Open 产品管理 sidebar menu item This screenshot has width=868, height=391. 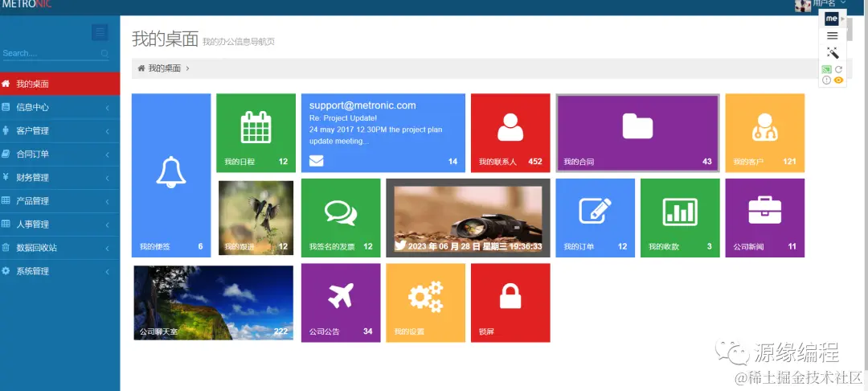click(59, 201)
